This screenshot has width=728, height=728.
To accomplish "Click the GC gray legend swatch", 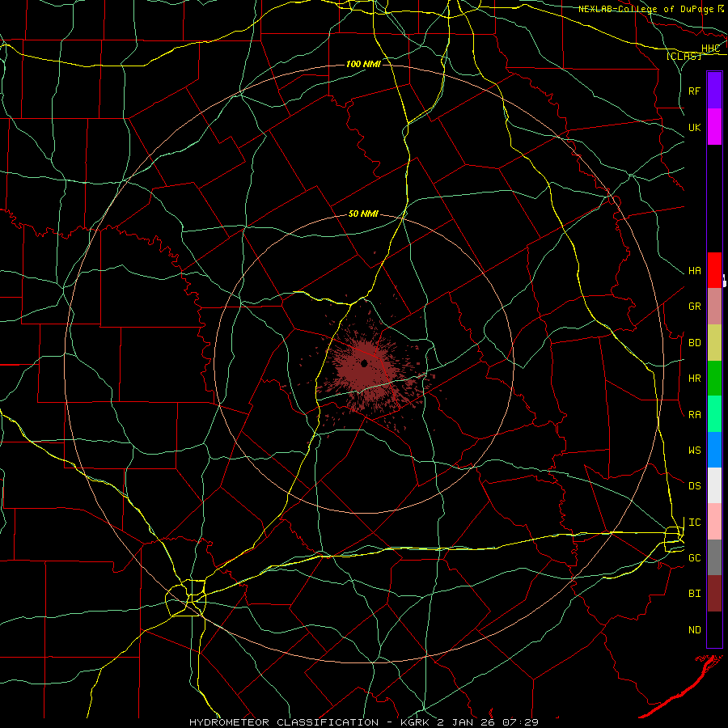I will pyautogui.click(x=714, y=557).
